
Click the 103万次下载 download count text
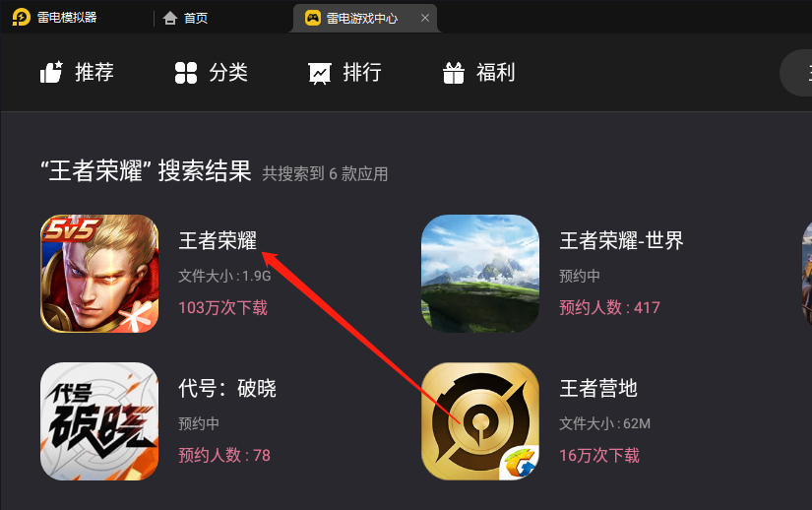click(x=222, y=308)
